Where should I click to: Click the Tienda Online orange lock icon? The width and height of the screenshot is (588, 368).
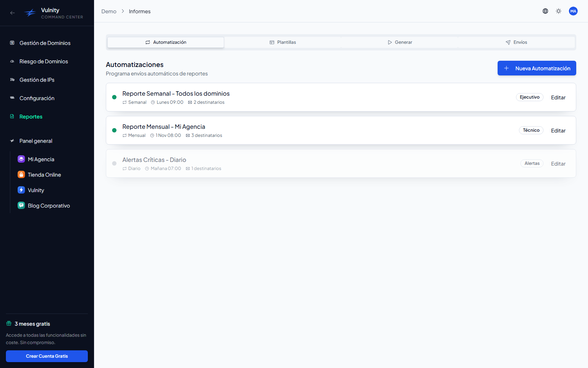[x=21, y=174]
